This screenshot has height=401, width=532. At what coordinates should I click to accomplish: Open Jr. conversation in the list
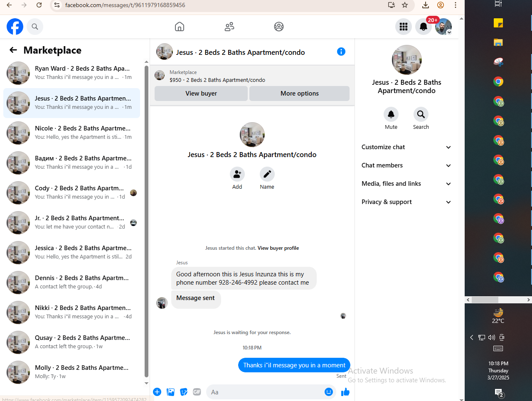coord(71,223)
